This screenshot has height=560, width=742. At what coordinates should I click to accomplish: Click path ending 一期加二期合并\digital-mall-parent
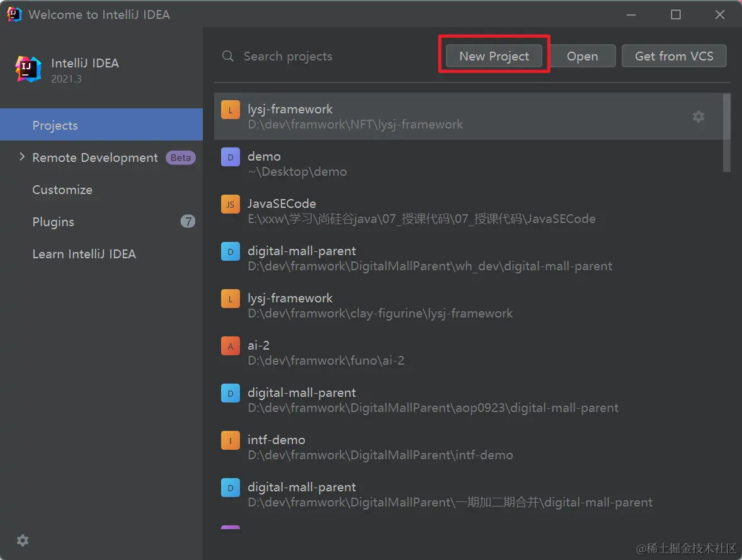450,502
